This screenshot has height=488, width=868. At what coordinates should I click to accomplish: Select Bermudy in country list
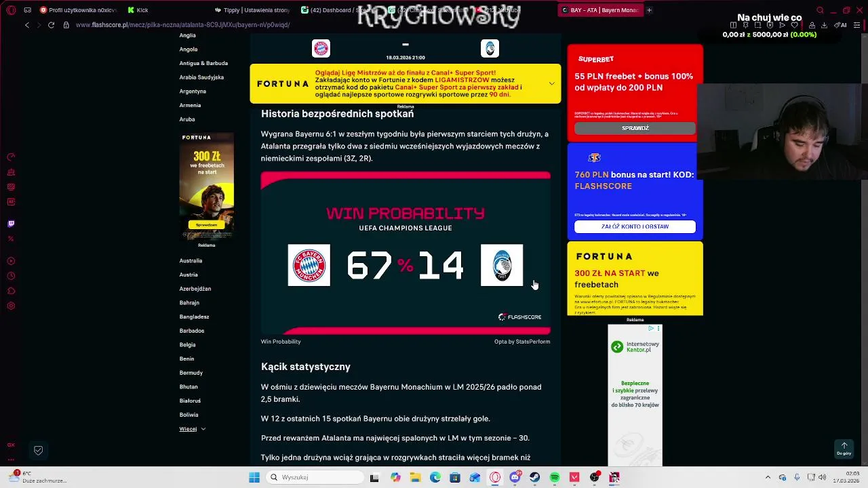pyautogui.click(x=191, y=373)
